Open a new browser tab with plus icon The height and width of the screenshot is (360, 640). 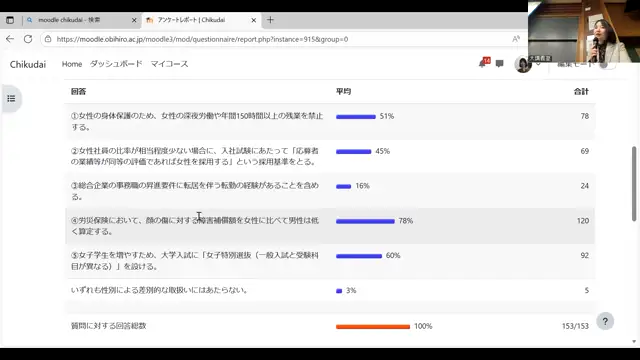coord(270,20)
